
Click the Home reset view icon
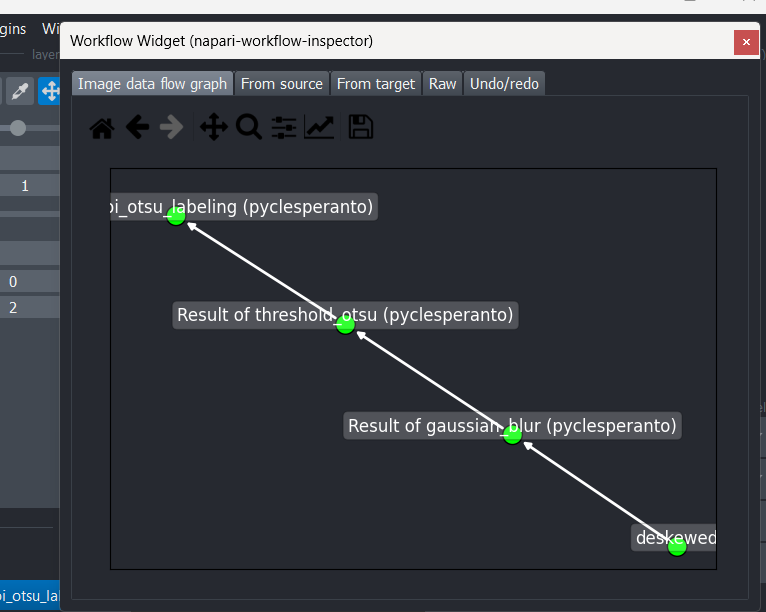click(102, 128)
